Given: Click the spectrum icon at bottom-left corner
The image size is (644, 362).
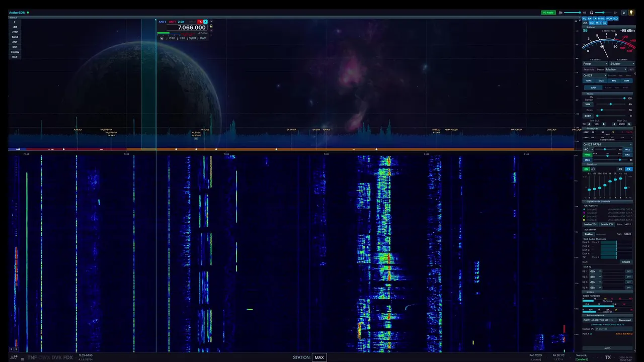Looking at the screenshot, I should (14, 357).
